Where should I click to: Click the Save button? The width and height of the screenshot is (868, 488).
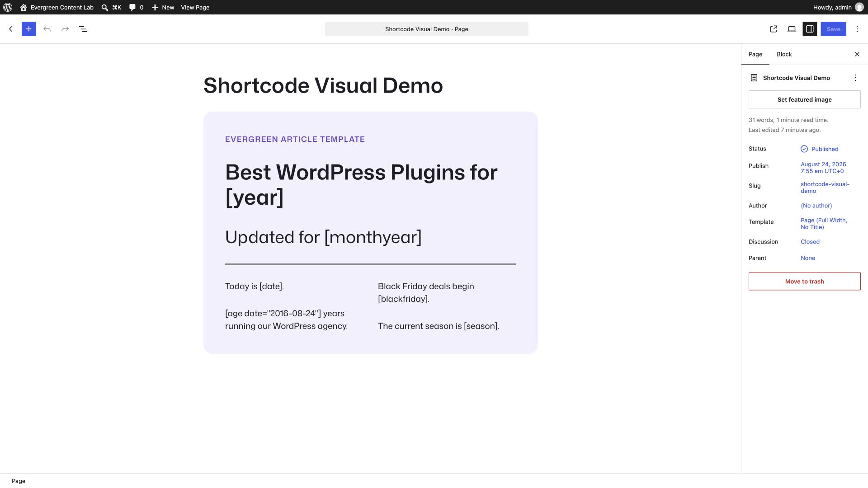[x=833, y=29]
